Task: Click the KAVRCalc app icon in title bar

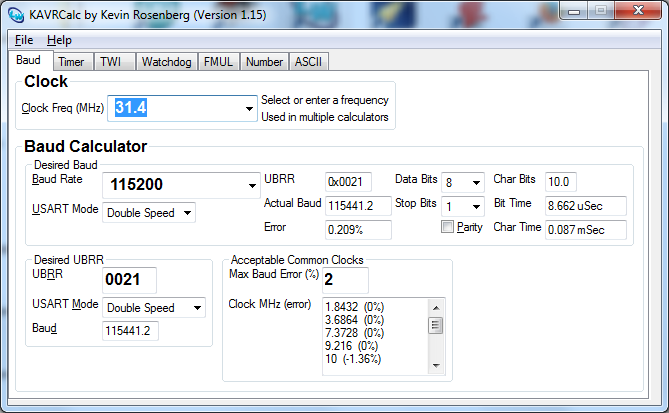Action: tap(16, 15)
